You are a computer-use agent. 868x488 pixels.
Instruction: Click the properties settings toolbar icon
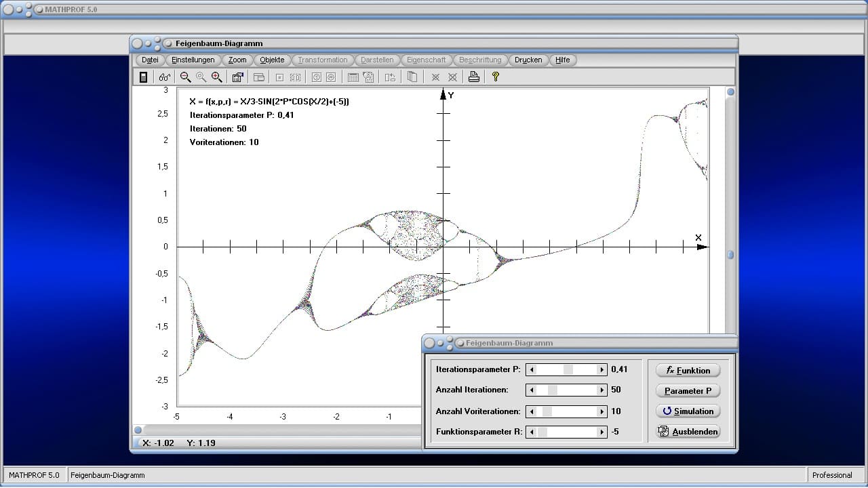(x=237, y=77)
